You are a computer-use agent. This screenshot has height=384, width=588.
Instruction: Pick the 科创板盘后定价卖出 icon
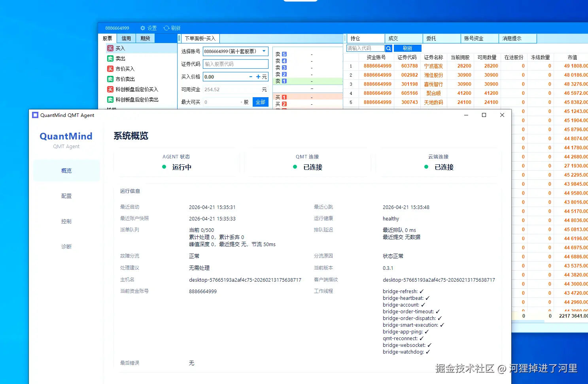click(x=110, y=100)
